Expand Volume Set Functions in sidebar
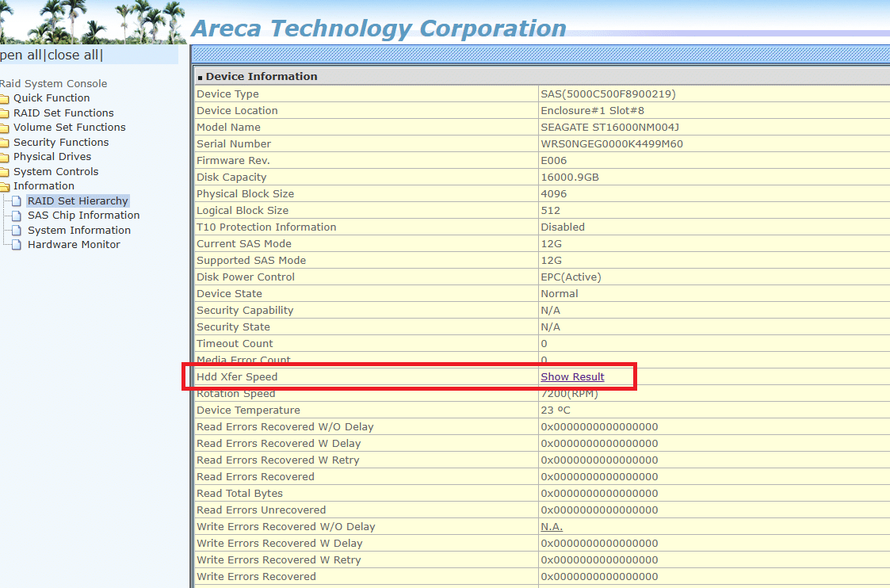 coord(69,128)
